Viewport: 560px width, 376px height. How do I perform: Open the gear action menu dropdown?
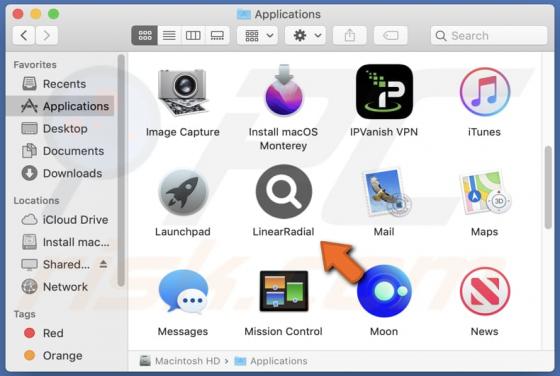point(305,35)
